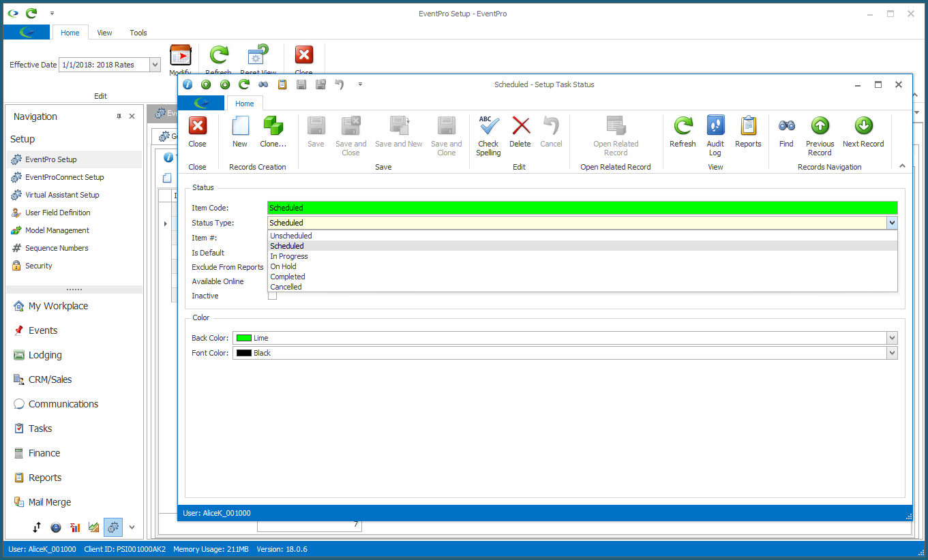Open the CRM/Sales navigation group
Viewport: 928px width, 560px height.
74,379
